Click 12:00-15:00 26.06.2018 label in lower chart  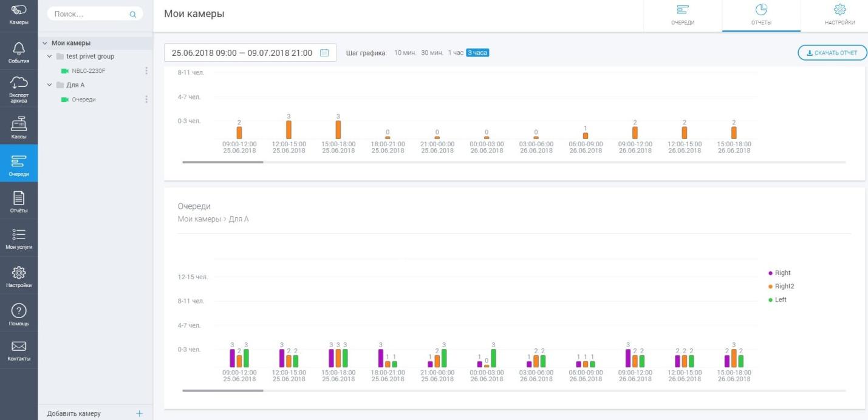coord(685,376)
